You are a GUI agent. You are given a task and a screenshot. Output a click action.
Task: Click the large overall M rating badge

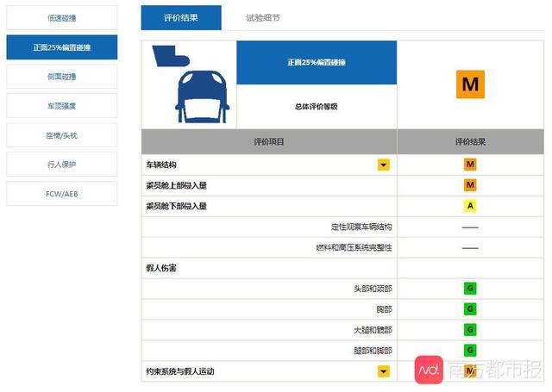click(x=470, y=84)
